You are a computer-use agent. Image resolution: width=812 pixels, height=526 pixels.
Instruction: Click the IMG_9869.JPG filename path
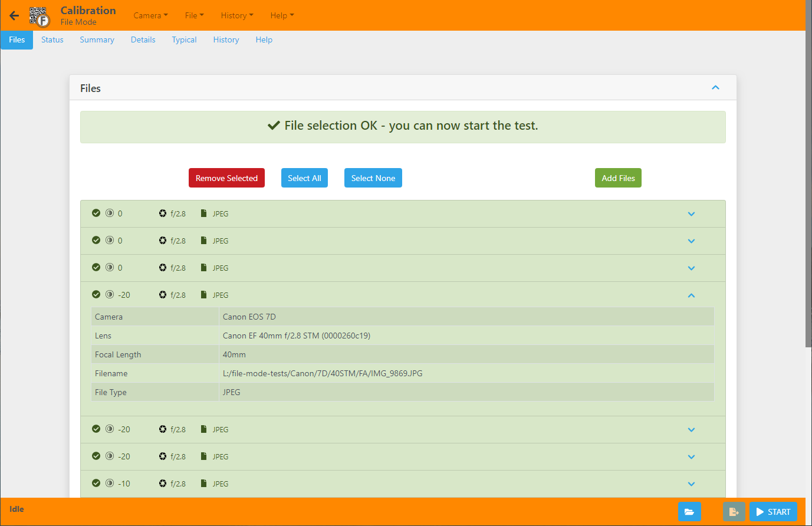click(x=323, y=373)
